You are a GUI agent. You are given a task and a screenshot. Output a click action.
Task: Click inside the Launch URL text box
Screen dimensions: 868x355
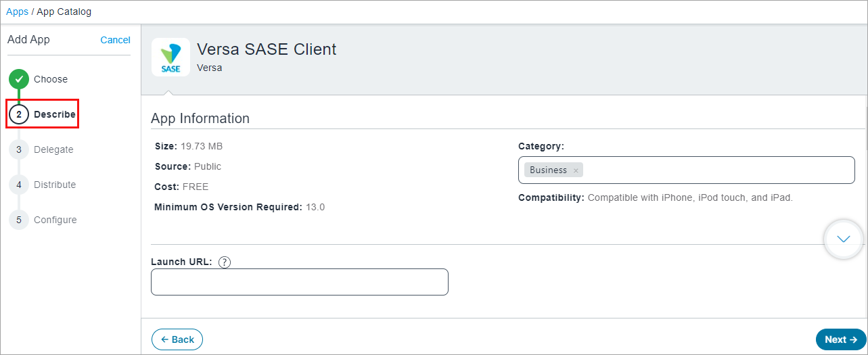[299, 282]
